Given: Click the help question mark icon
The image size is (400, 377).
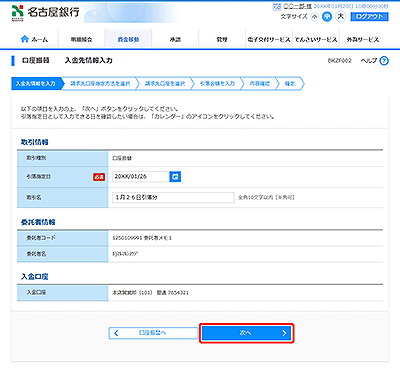Looking at the screenshot, I should tap(384, 61).
